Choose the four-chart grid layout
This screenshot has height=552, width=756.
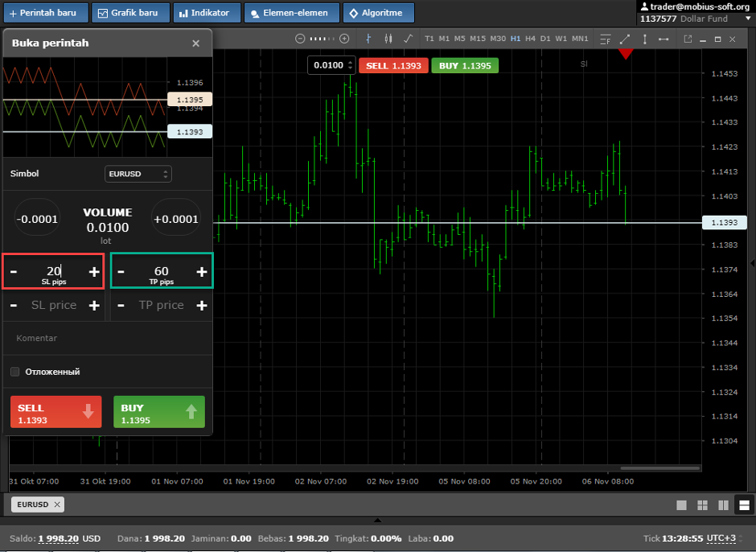702,505
